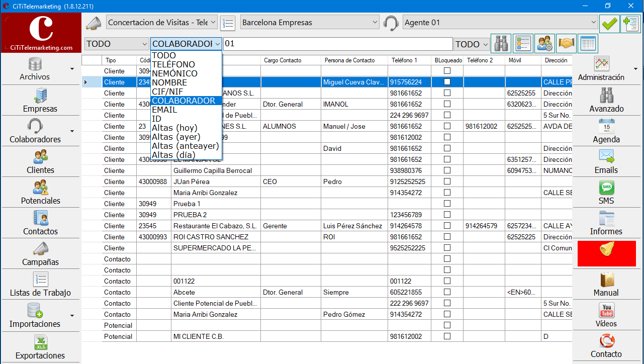Expand the Archivos submenu arrow

pos(72,69)
